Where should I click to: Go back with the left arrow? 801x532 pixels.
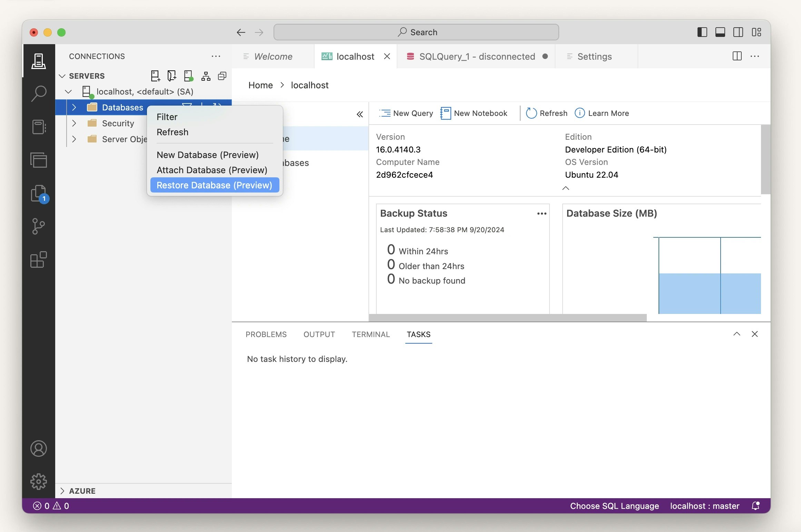click(241, 32)
